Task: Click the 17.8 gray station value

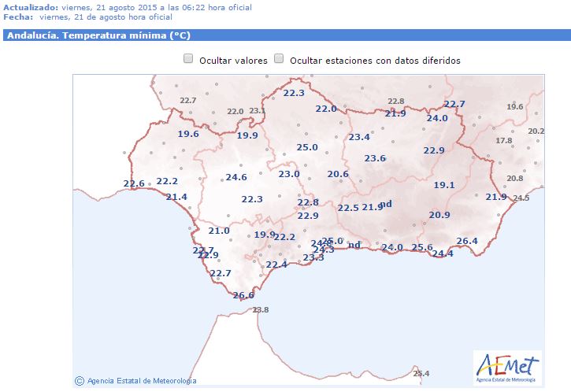Action: [503, 141]
